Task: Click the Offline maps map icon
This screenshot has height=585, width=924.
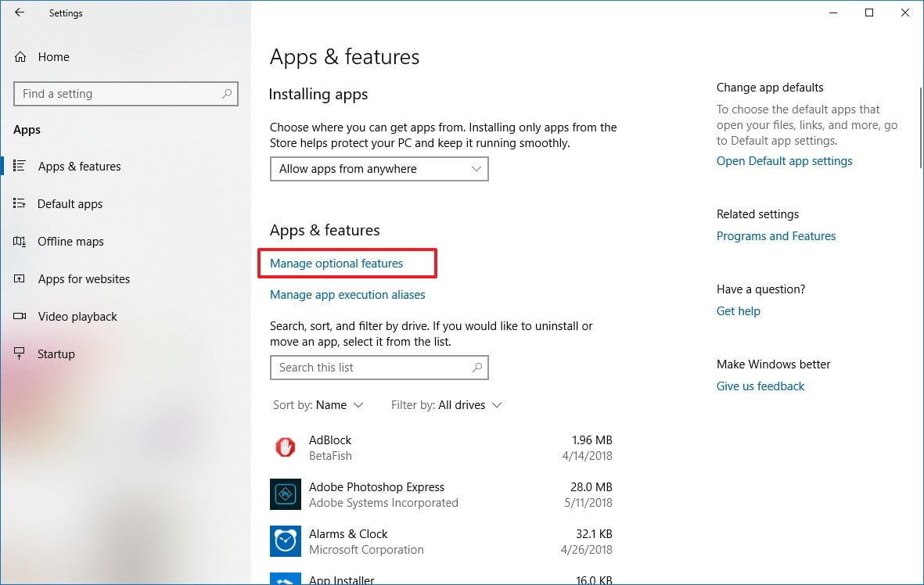Action: point(20,242)
